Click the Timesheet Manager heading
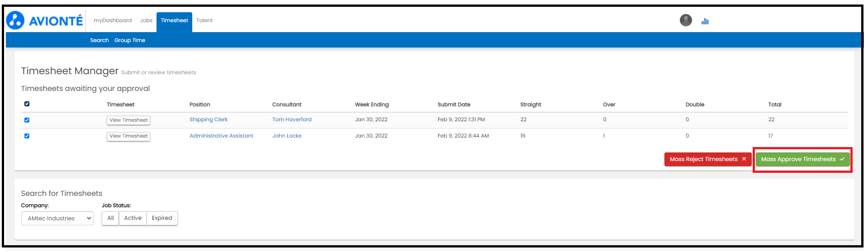Screen dimensions: 868x252 (x=70, y=71)
